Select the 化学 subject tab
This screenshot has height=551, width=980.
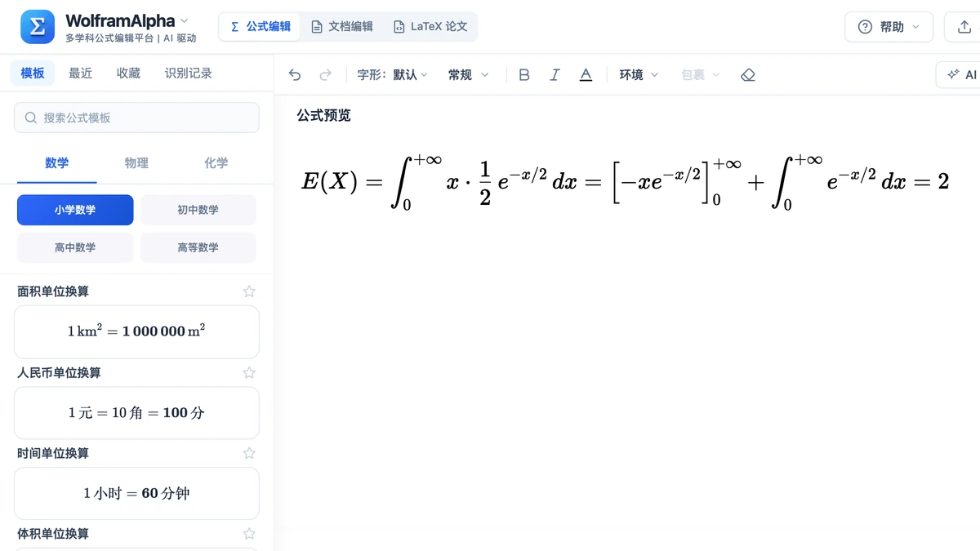[216, 163]
